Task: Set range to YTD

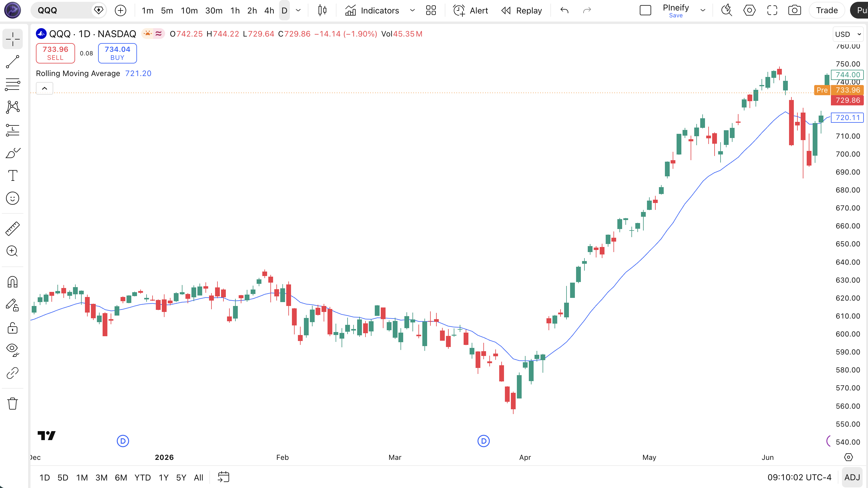Action: point(143,478)
